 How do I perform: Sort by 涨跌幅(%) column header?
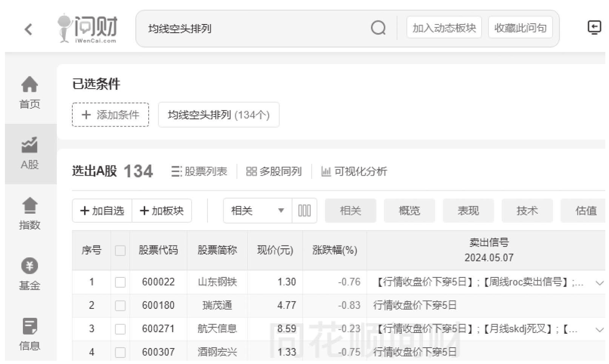click(x=335, y=250)
